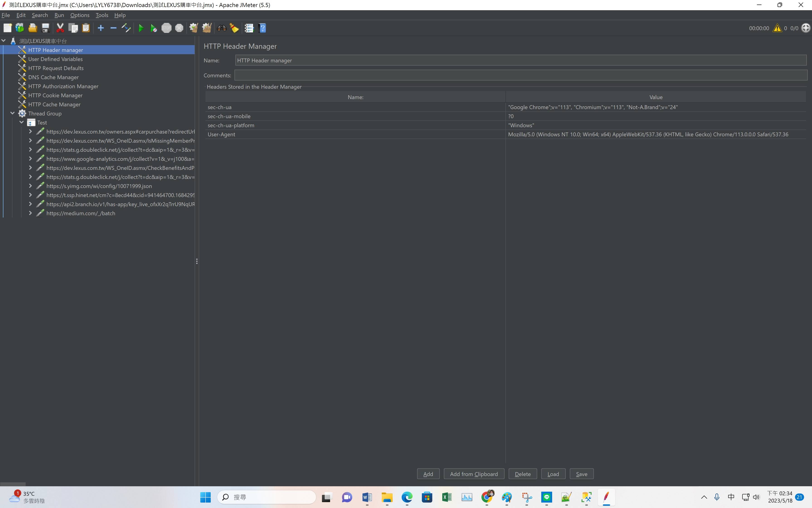Click the Add header button

tap(428, 474)
